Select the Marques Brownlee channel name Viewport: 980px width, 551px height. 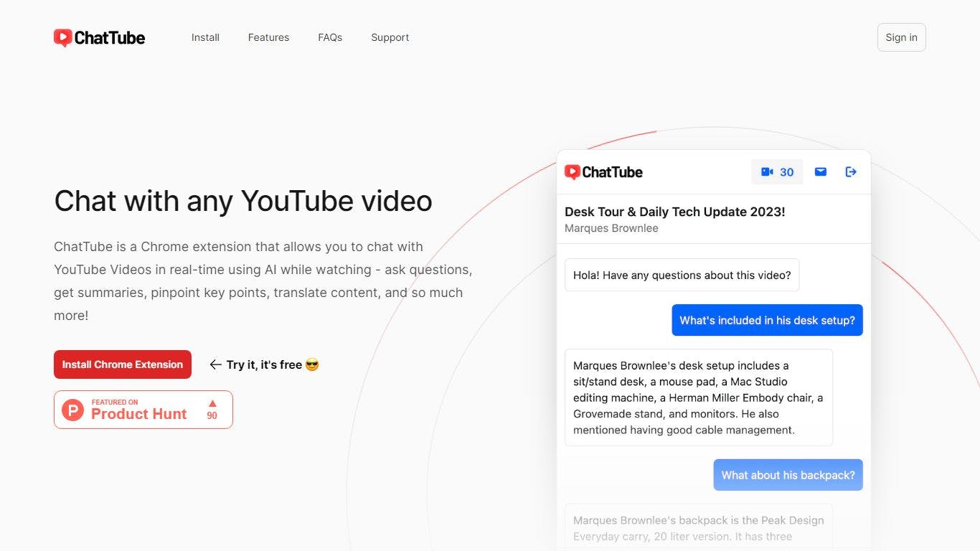point(611,228)
